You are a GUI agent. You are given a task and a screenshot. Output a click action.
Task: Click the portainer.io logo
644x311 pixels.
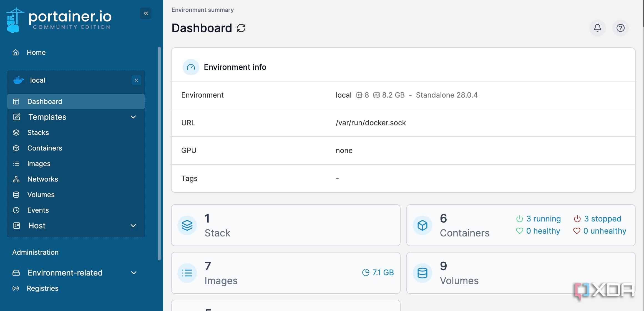pos(59,20)
